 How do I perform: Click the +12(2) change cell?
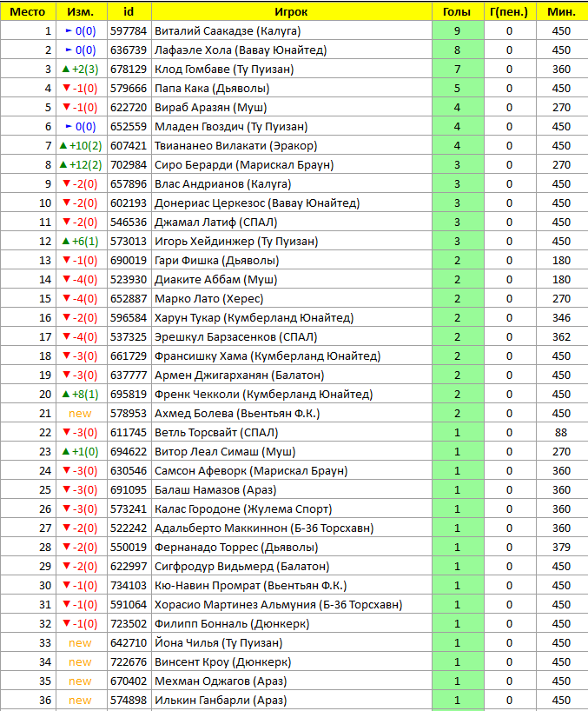(81, 164)
